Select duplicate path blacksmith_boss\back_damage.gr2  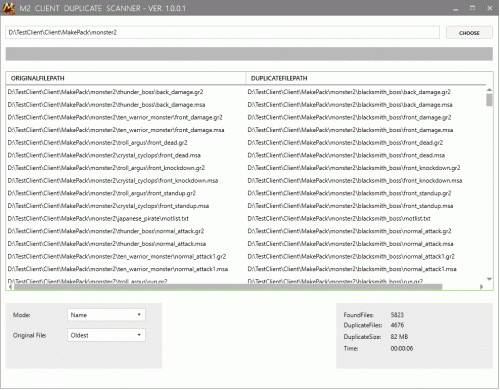(x=349, y=92)
